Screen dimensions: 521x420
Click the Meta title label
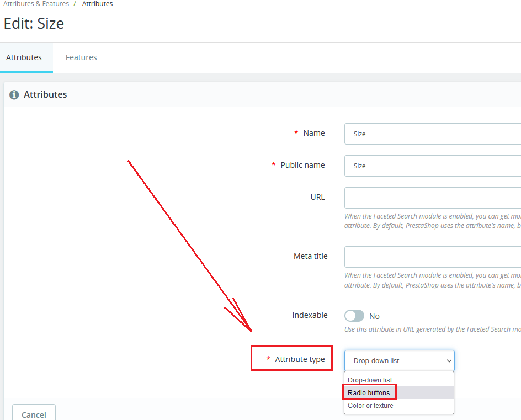[310, 256]
